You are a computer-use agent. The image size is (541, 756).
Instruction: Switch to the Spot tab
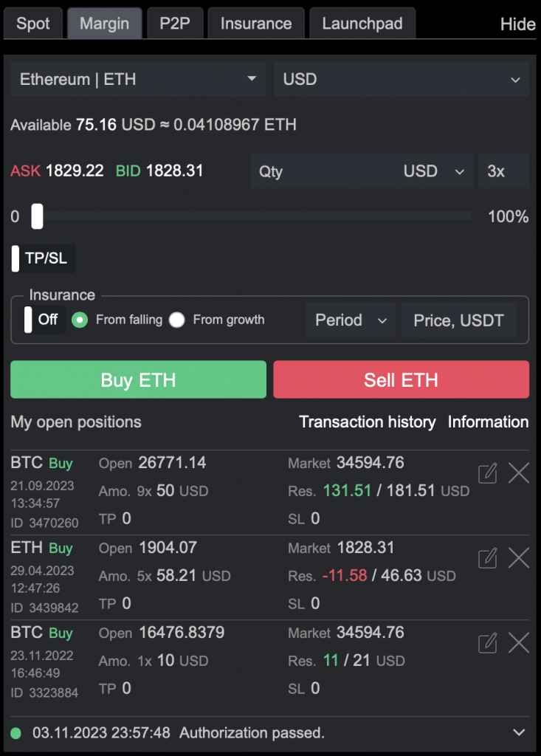[x=33, y=23]
